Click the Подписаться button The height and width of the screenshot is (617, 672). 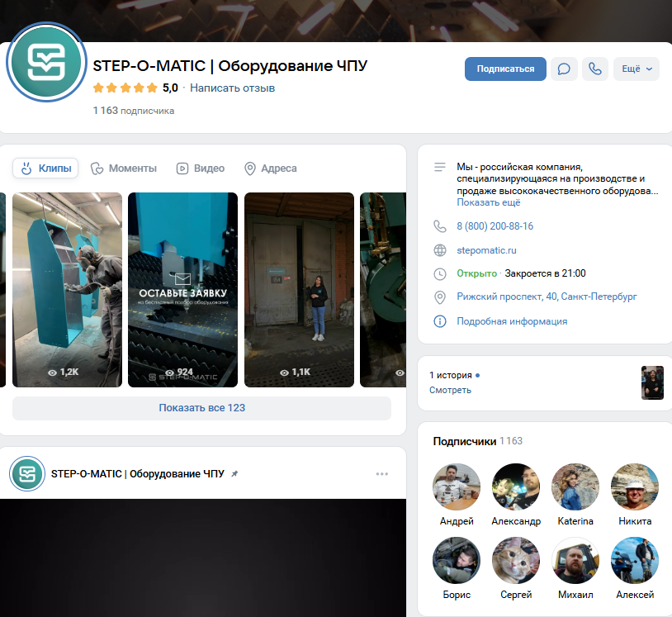click(x=505, y=69)
